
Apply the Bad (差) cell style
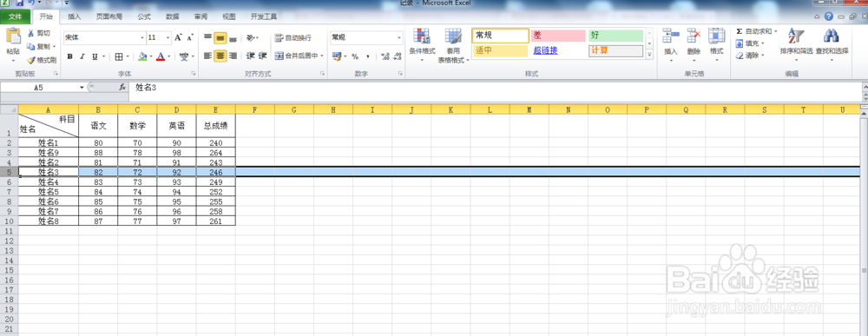pyautogui.click(x=558, y=36)
